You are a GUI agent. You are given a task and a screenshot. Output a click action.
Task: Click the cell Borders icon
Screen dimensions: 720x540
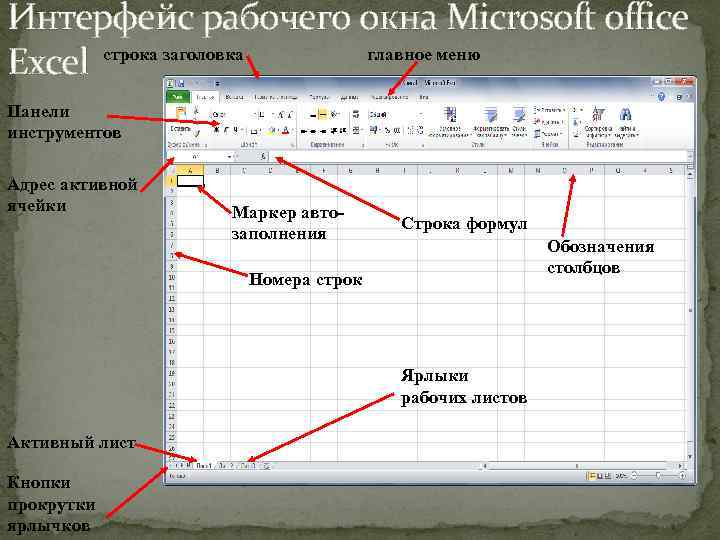pos(254,131)
